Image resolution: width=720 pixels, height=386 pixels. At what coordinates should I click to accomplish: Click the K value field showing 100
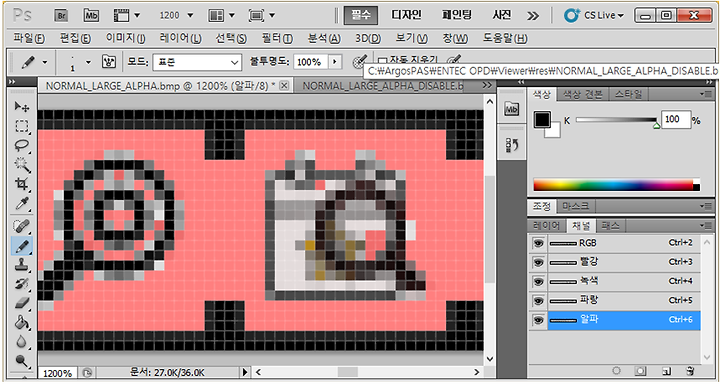676,119
